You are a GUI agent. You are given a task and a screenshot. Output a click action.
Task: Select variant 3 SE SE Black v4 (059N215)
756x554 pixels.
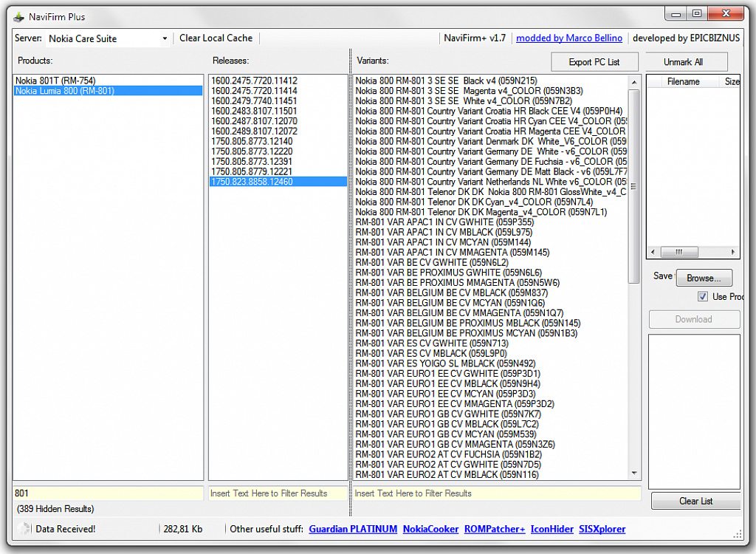[x=491, y=81]
